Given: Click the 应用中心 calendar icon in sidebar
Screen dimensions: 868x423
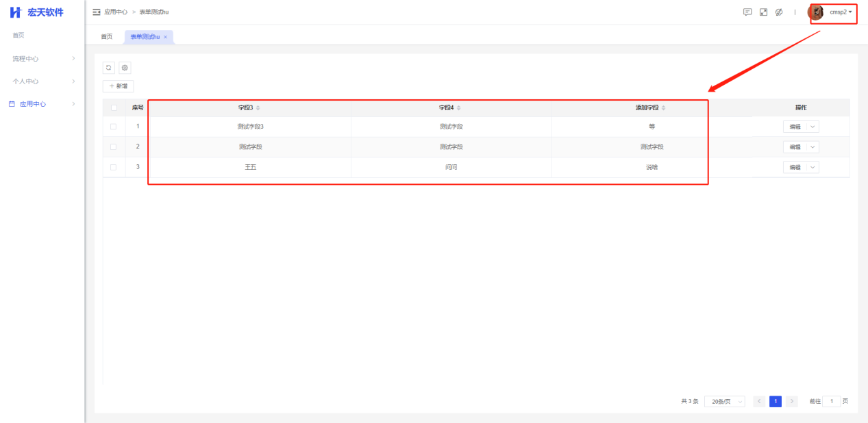Looking at the screenshot, I should 11,104.
